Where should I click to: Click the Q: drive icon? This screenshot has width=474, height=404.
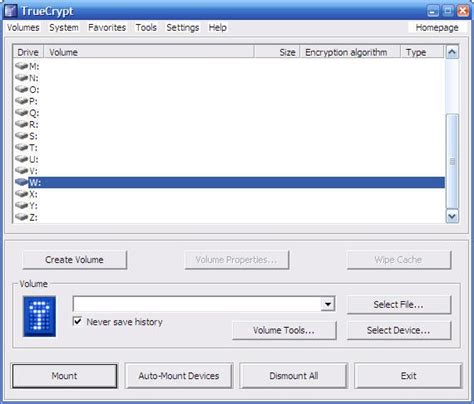tap(22, 113)
